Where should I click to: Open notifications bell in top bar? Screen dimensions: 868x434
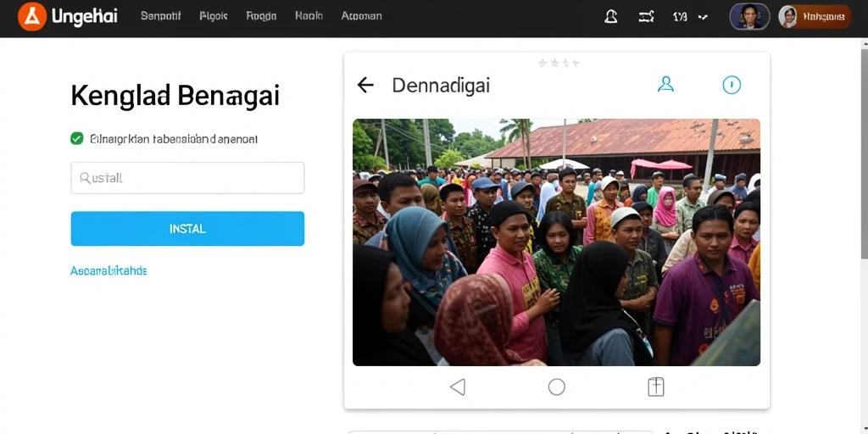[x=610, y=17]
